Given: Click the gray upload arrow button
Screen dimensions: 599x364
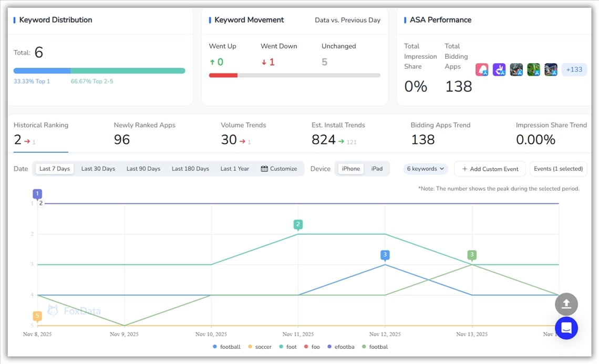Looking at the screenshot, I should pos(566,304).
